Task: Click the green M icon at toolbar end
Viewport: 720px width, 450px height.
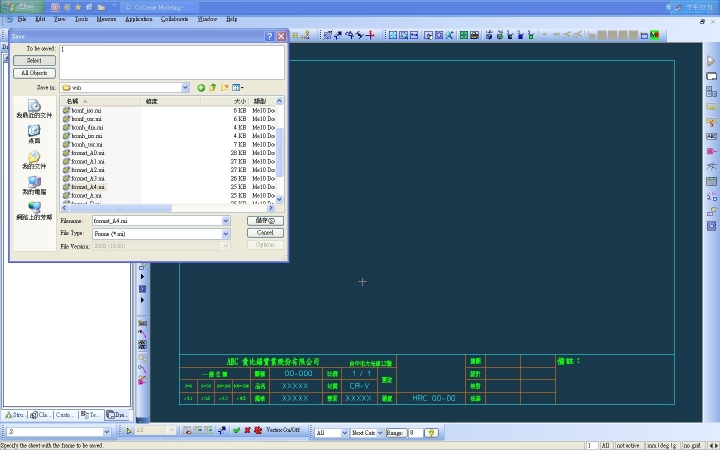Action: [654, 35]
